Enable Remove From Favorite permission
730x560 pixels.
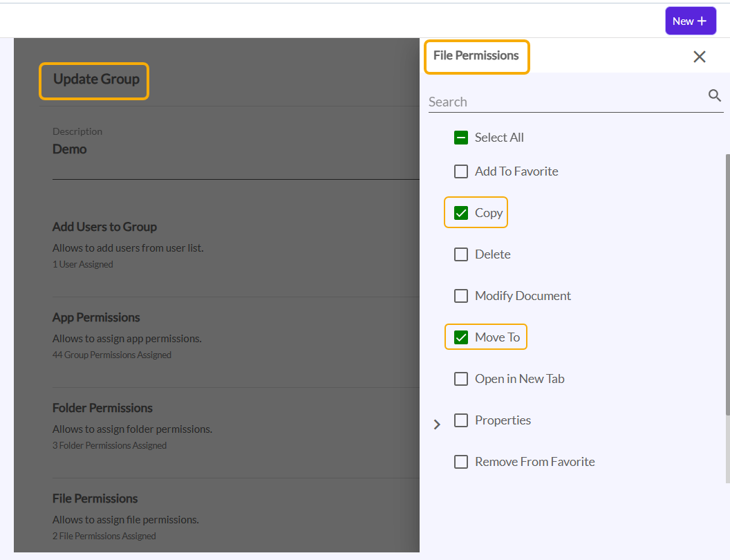point(461,462)
